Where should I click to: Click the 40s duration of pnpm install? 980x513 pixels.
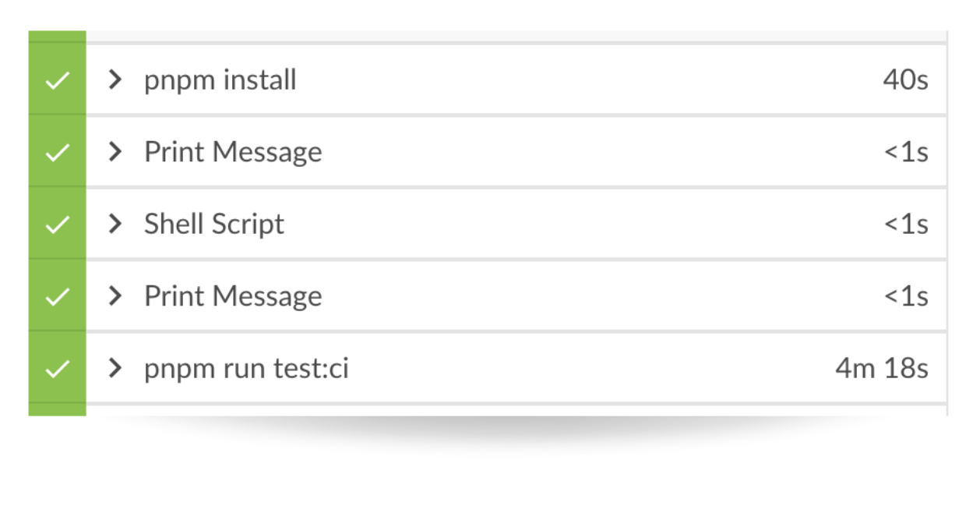pos(905,80)
